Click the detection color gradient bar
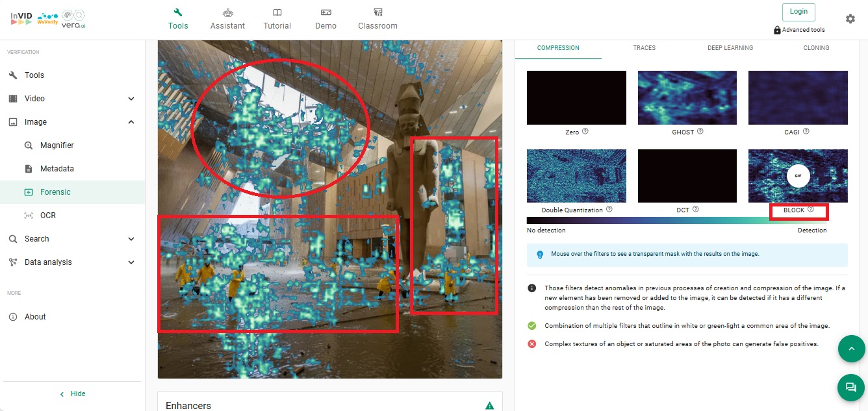Screen dimensions: 868x411 (676, 221)
